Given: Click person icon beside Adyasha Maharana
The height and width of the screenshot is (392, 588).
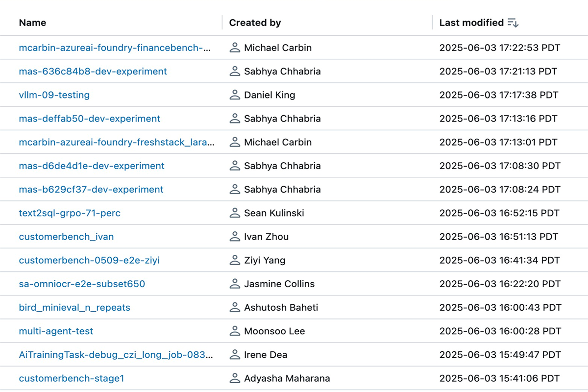Looking at the screenshot, I should 235,378.
